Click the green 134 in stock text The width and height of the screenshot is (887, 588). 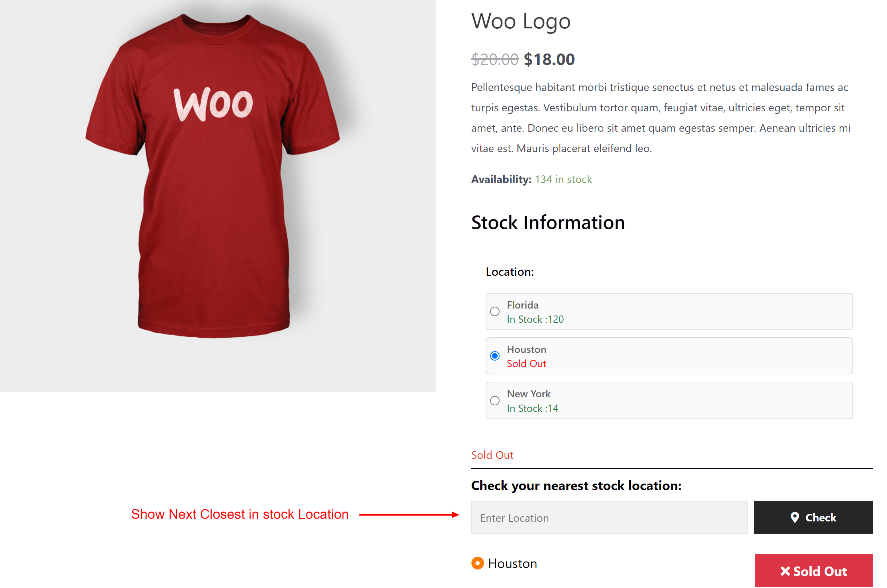click(x=563, y=179)
